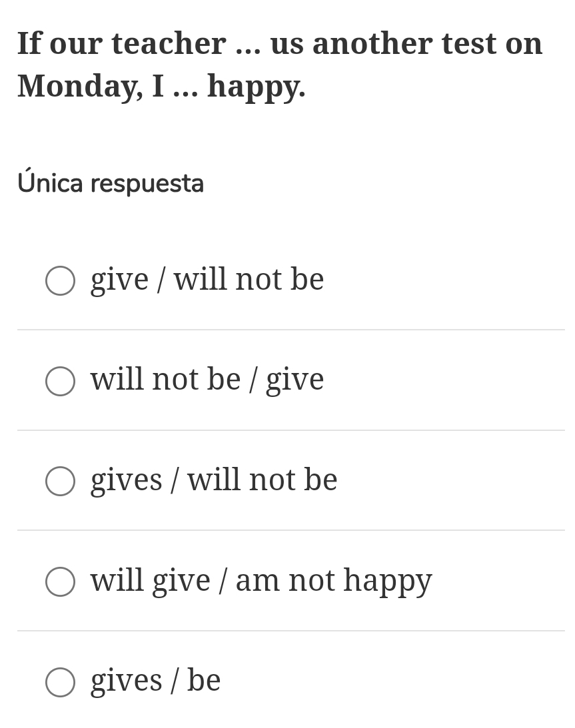Image resolution: width=575 pixels, height=728 pixels.
Task: Tap the 'will give / am not happy' label
Action: click(x=261, y=580)
